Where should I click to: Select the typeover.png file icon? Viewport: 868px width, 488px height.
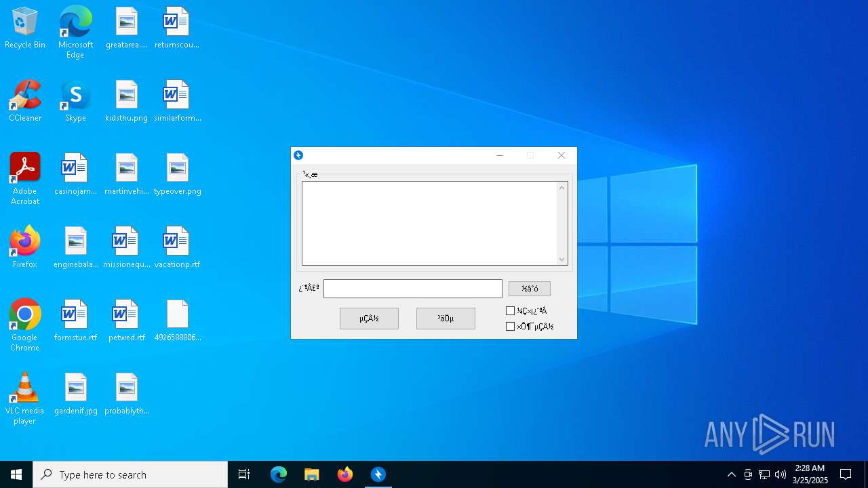(x=177, y=174)
